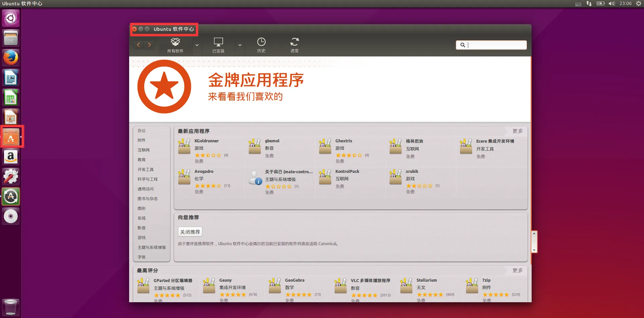Image resolution: width=644 pixels, height=318 pixels.
Task: Click the Back navigation arrow
Action: click(x=139, y=45)
